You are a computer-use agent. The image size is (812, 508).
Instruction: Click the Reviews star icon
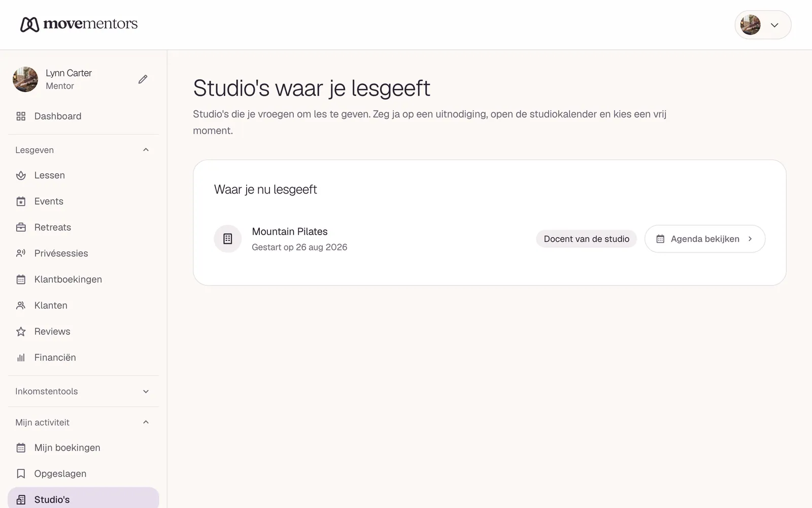click(21, 331)
